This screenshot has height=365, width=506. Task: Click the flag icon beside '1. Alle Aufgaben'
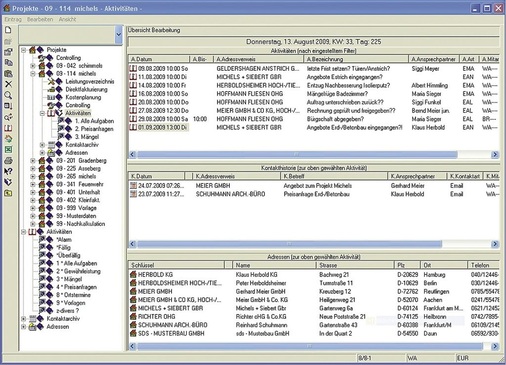[x=61, y=121]
